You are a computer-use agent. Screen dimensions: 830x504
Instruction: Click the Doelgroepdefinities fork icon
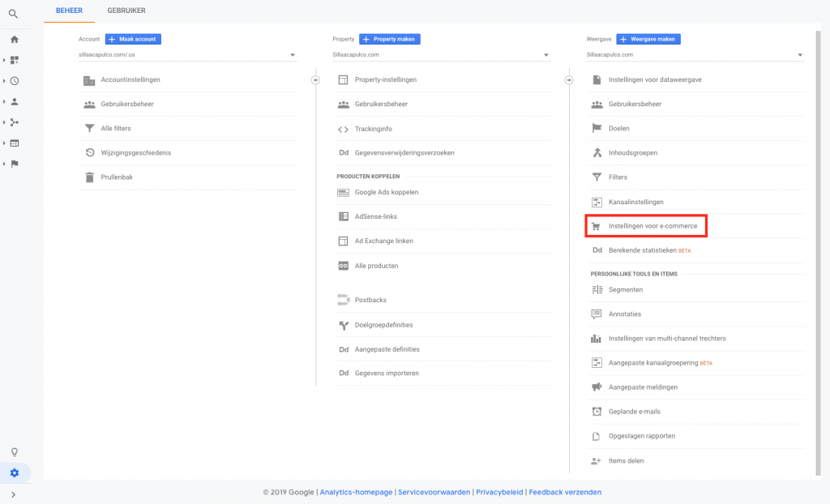tap(344, 325)
